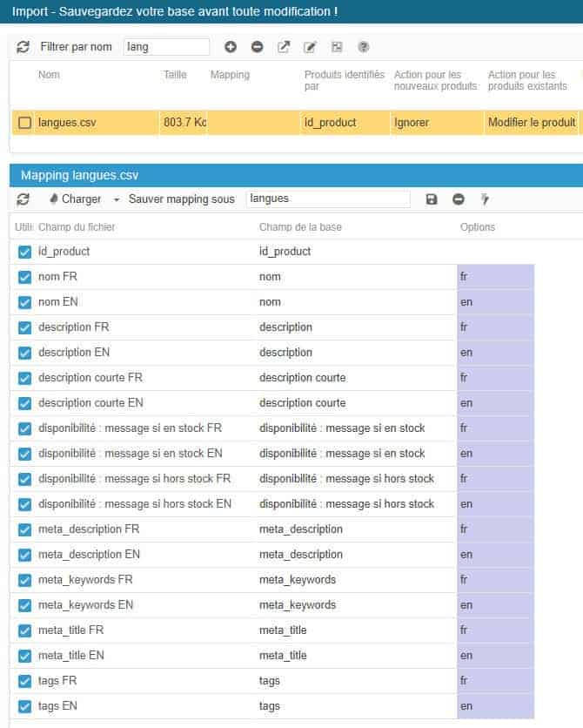Image resolution: width=583 pixels, height=728 pixels.
Task: Change the database field for description EN
Action: 355,353
